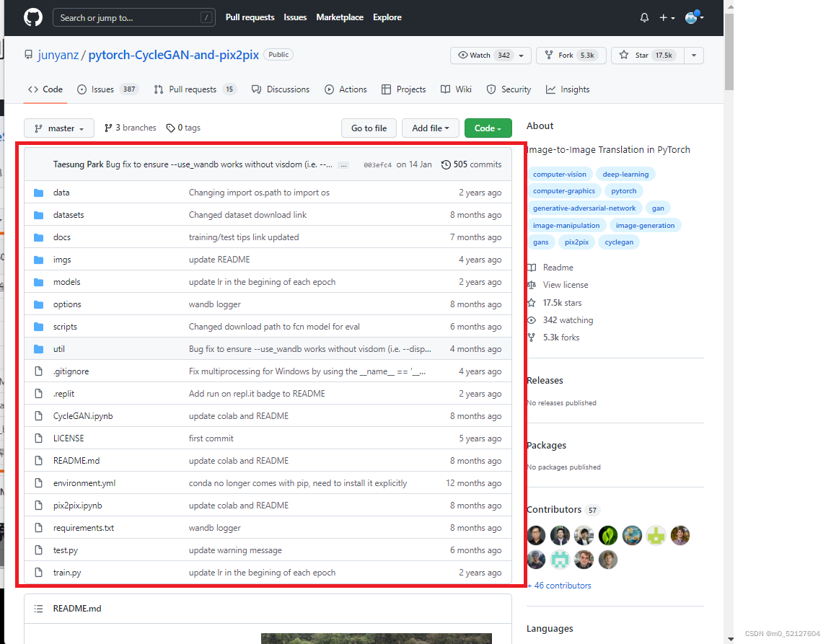
Task: Open the GitHub home logo
Action: (x=33, y=17)
